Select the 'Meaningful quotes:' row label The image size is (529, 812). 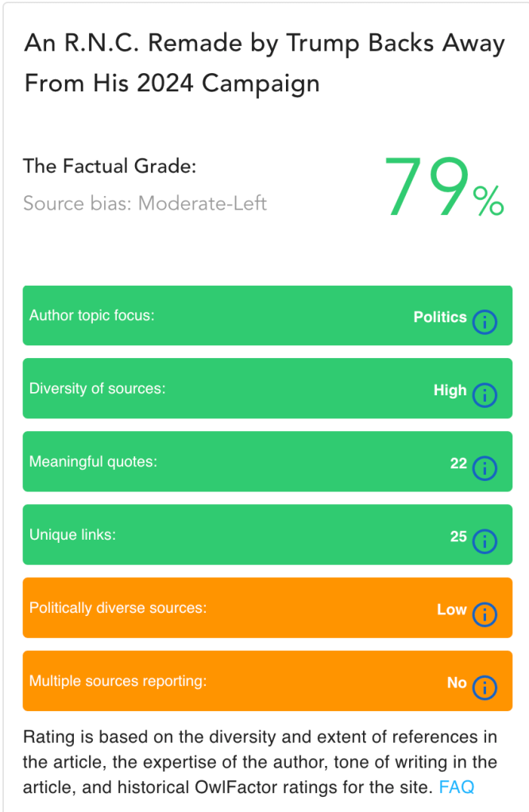93,462
